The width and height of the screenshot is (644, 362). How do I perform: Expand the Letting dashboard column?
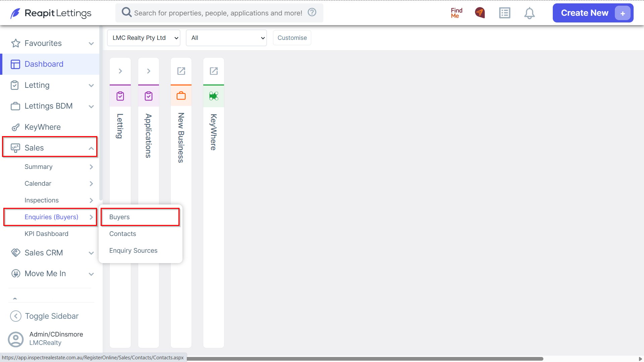[120, 71]
